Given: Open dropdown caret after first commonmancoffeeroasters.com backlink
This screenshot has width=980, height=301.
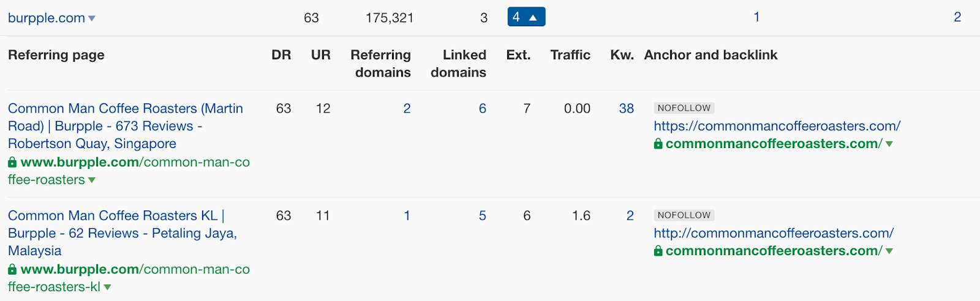Looking at the screenshot, I should click(889, 144).
